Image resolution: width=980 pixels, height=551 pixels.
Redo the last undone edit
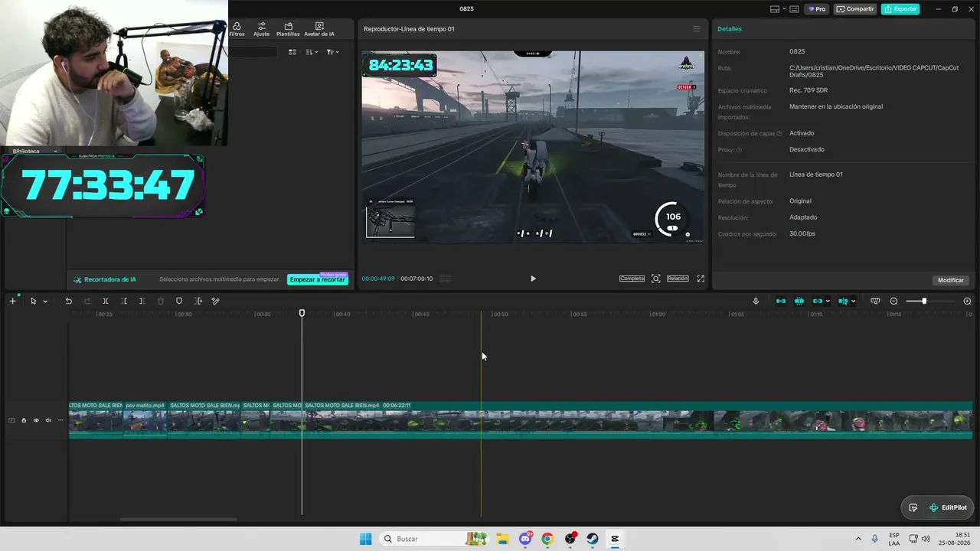(x=87, y=301)
